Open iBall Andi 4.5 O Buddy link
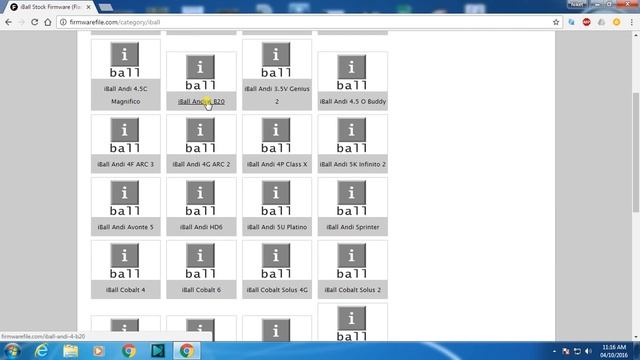This screenshot has height=360, width=640. tap(353, 102)
